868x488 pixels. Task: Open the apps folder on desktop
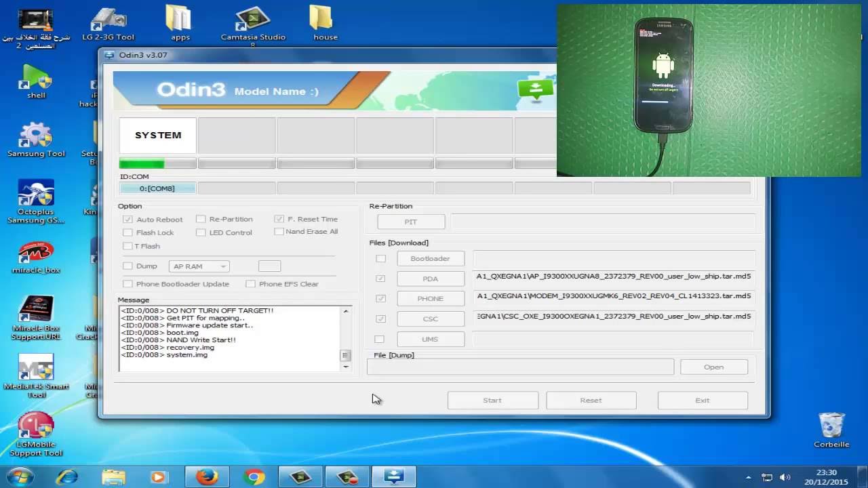(x=180, y=24)
